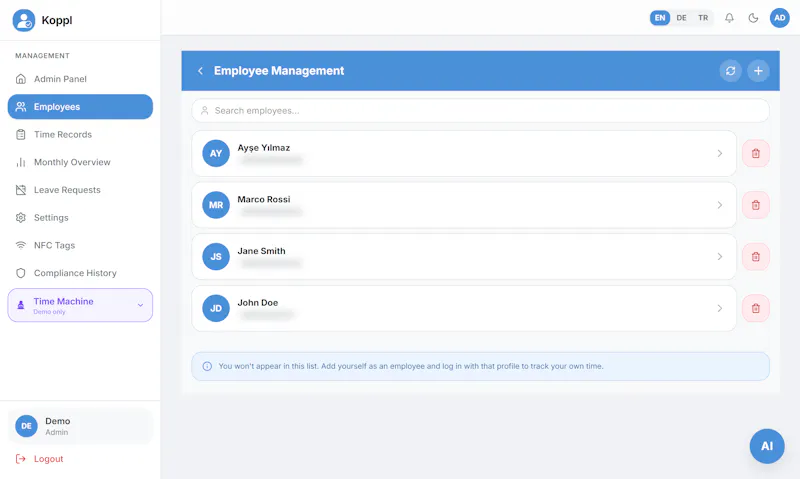Open Settings from the sidebar
Viewport: 800px width, 479px height.
[x=80, y=218]
